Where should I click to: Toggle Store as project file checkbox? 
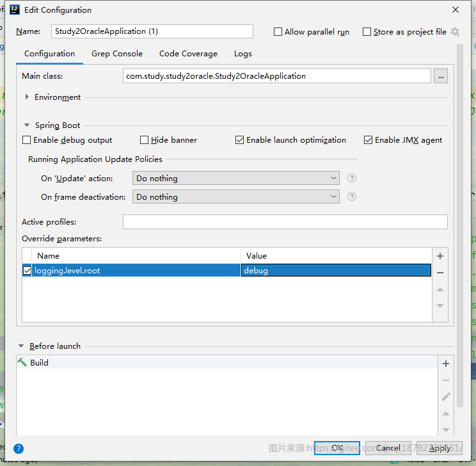point(367,31)
